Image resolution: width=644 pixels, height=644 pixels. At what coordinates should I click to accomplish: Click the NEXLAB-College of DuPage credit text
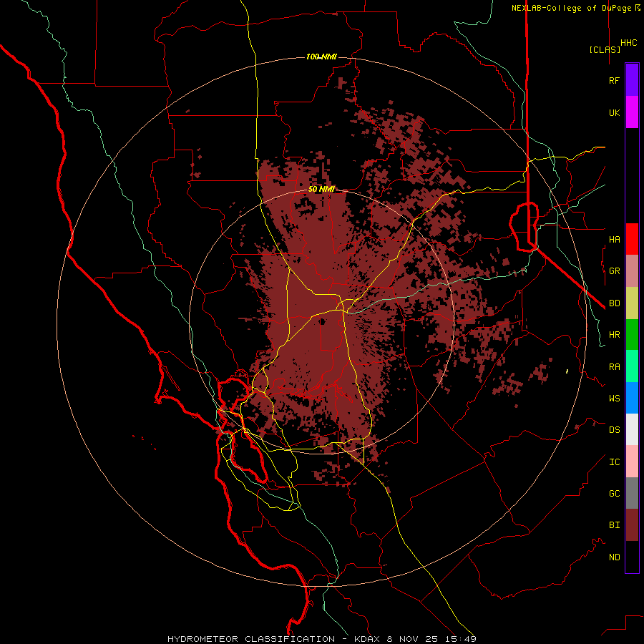572,8
